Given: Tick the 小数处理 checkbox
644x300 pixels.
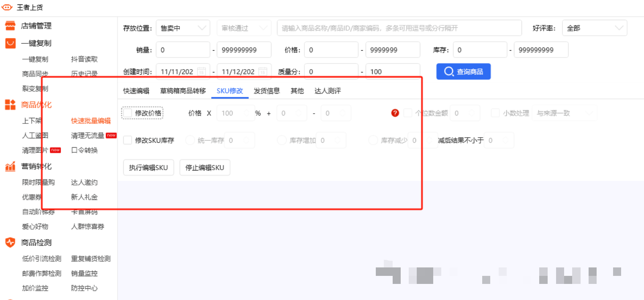Looking at the screenshot, I should tap(495, 113).
